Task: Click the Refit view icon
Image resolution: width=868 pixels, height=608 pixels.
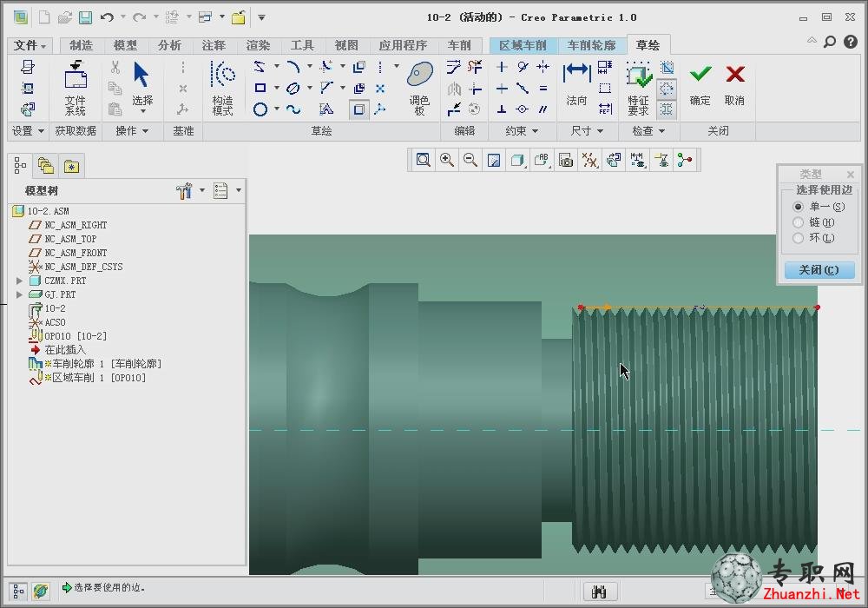Action: tap(424, 161)
